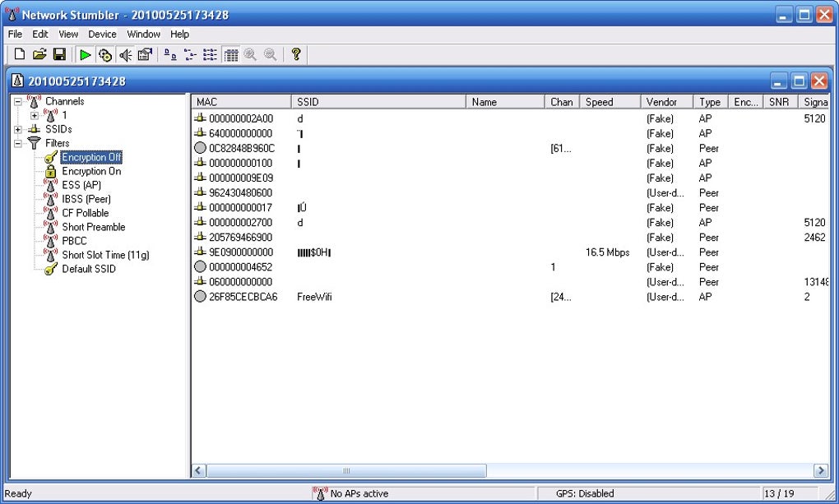Toggle MIDI sound with the speaker icon
Image resolution: width=839 pixels, height=504 pixels.
coord(125,54)
